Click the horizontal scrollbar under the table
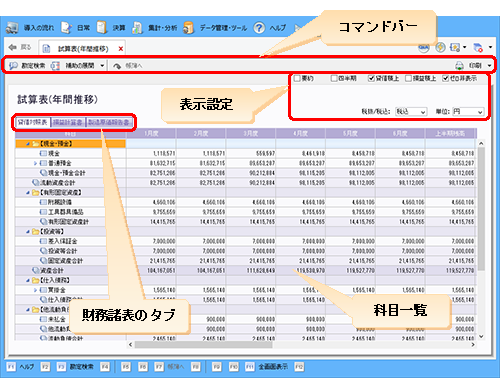500x378 pixels. (x=204, y=345)
